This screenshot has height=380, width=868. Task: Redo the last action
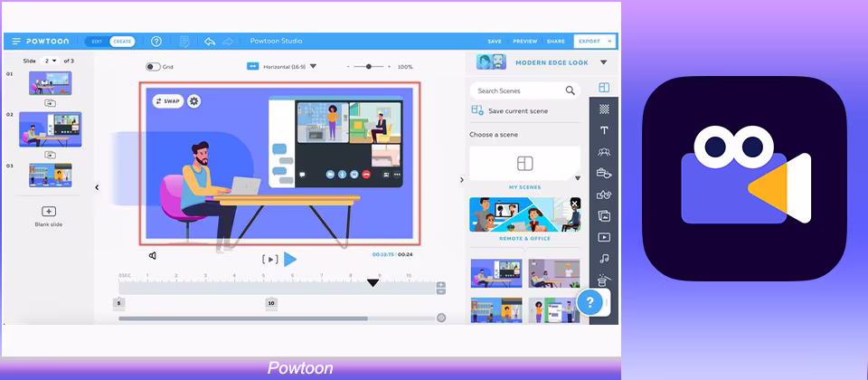click(x=228, y=42)
